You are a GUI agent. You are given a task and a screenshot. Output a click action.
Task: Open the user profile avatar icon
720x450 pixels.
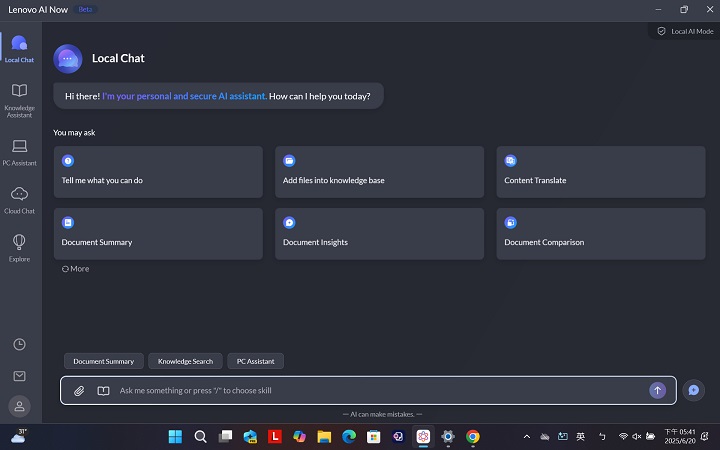(19, 406)
